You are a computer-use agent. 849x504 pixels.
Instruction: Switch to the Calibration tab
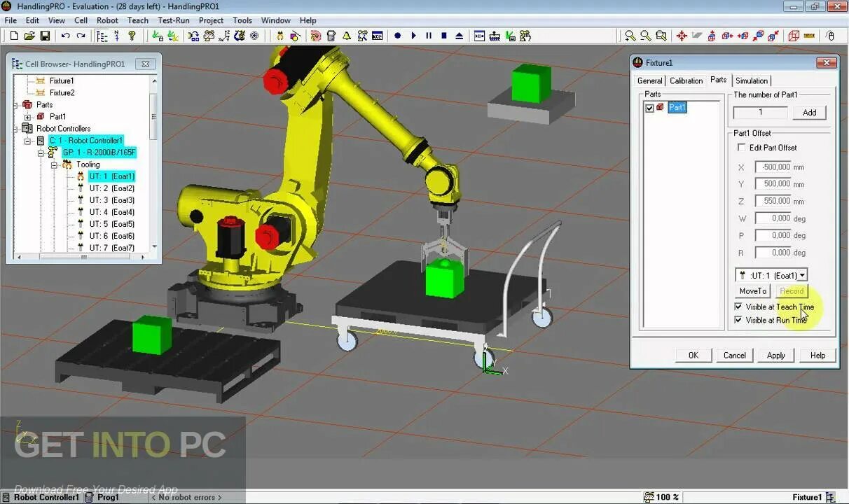(x=686, y=81)
